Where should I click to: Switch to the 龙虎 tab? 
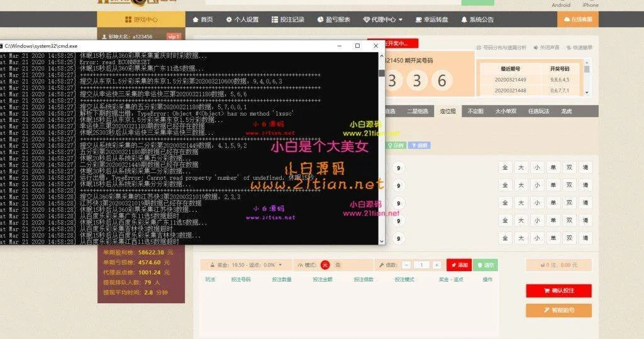[x=566, y=111]
